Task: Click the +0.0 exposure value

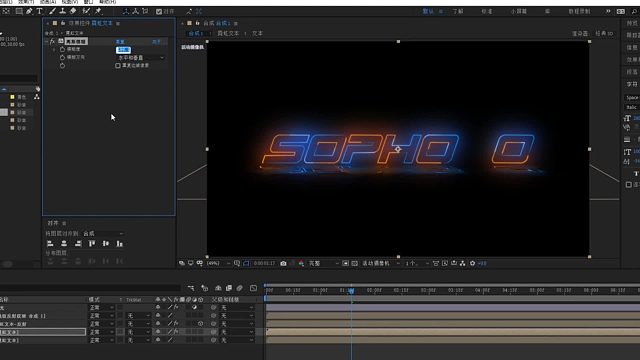Action: tap(482, 264)
